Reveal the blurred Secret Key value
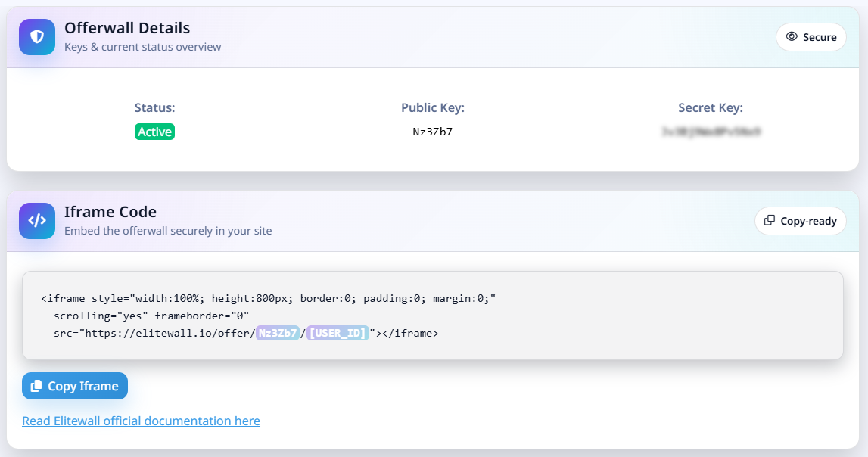The width and height of the screenshot is (868, 457). tap(710, 131)
